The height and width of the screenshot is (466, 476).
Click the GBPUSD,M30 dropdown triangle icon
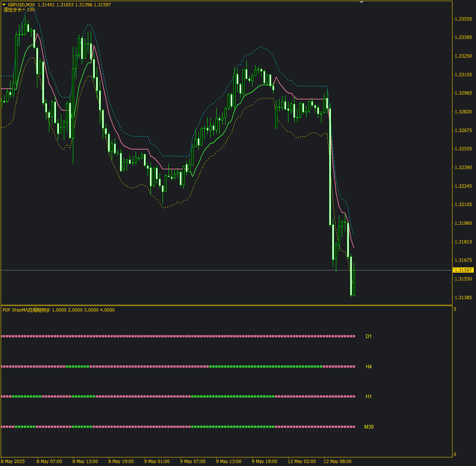point(4,5)
